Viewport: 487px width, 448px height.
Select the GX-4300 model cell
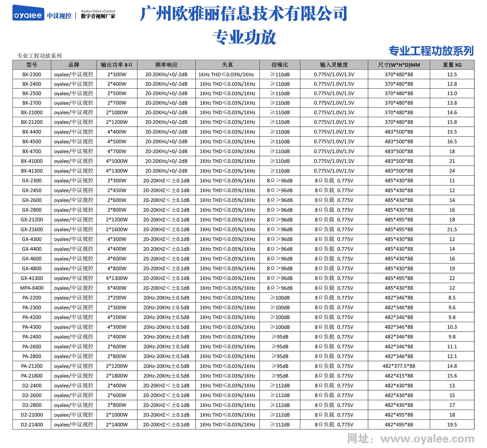coord(32,239)
